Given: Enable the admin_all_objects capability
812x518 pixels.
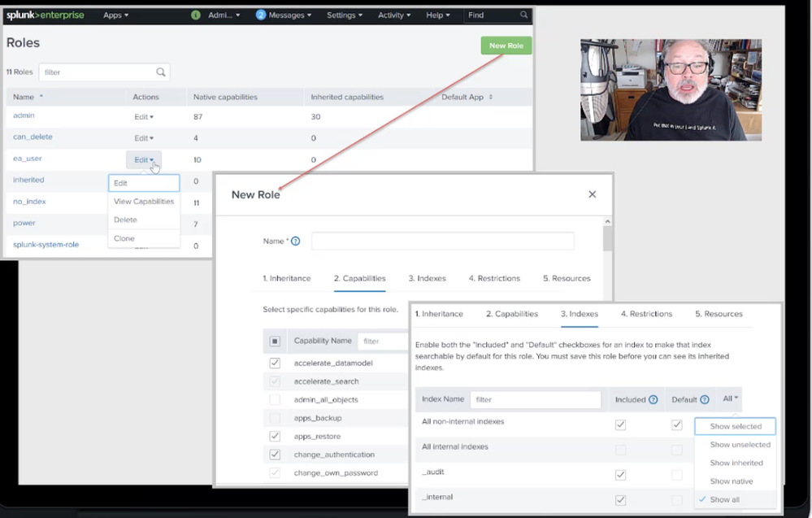Looking at the screenshot, I should pos(275,399).
